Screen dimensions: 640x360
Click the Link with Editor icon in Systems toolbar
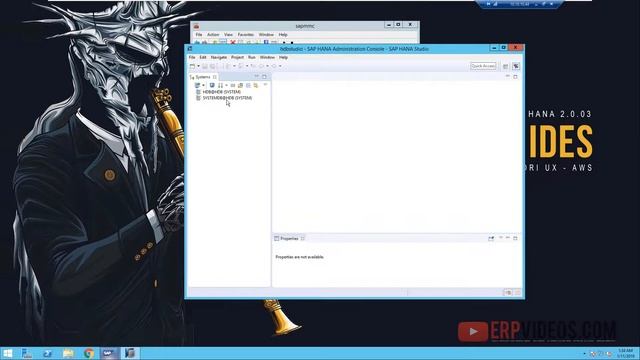tap(256, 85)
